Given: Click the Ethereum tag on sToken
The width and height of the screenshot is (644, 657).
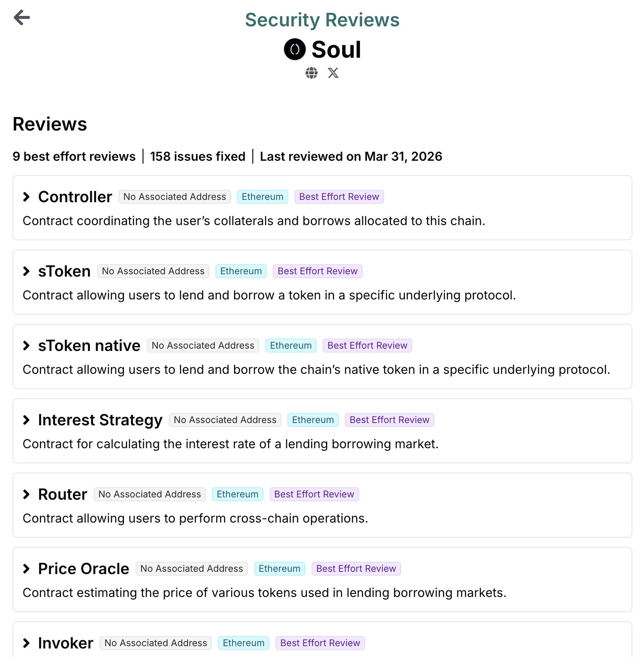Looking at the screenshot, I should (x=241, y=271).
